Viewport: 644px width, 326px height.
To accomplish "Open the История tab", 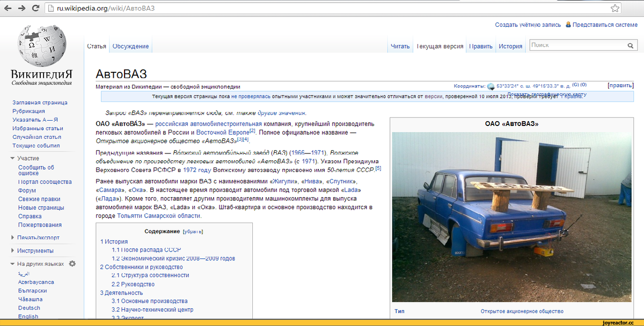I will [x=510, y=46].
